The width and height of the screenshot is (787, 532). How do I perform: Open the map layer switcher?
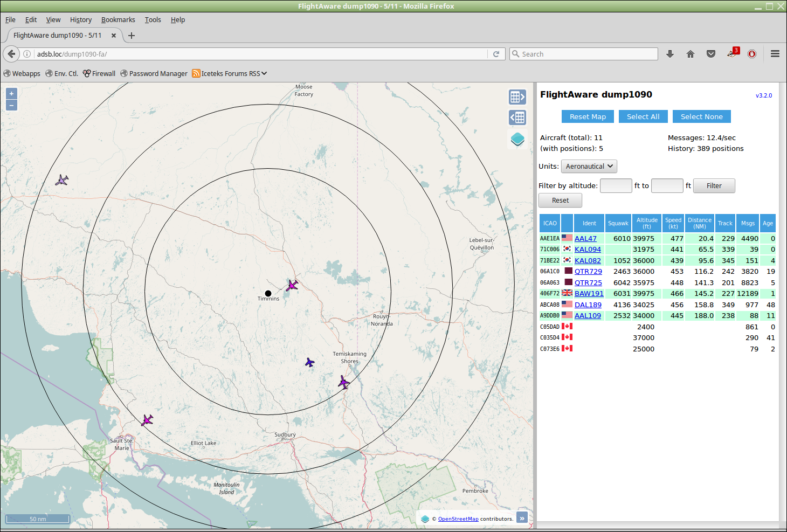point(517,139)
